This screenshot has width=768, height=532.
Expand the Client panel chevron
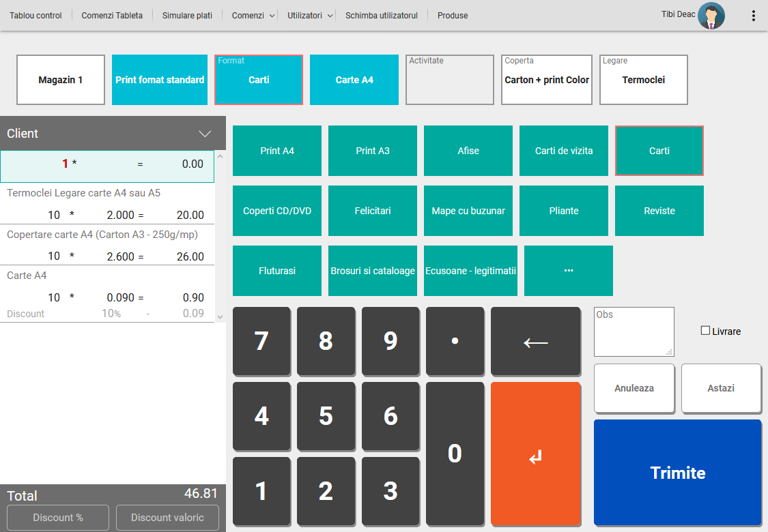pyautogui.click(x=205, y=134)
